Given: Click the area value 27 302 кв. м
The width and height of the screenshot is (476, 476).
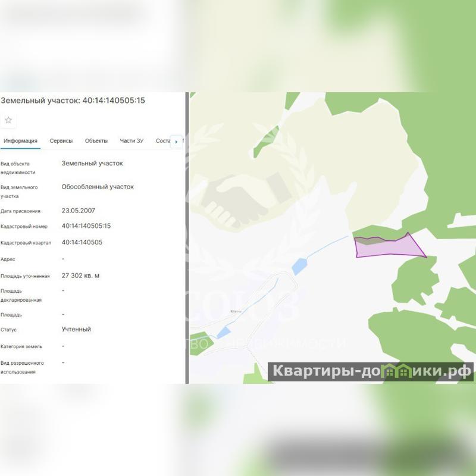Looking at the screenshot, I should pos(80,275).
